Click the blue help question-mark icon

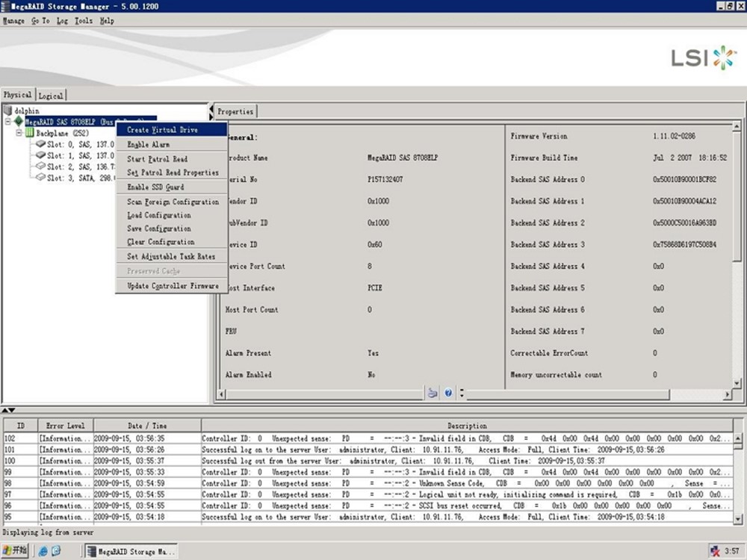(x=448, y=393)
